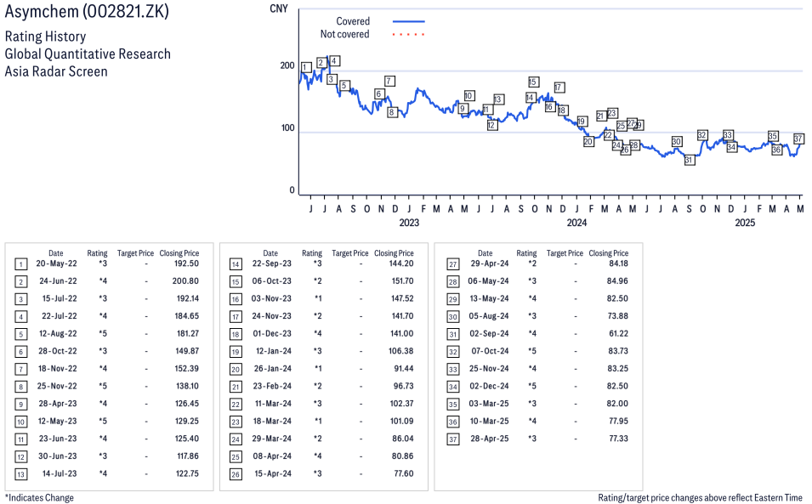Viewport: 812px width, 504px height.
Task: Click marker 35 on the price chart
Action: click(773, 137)
